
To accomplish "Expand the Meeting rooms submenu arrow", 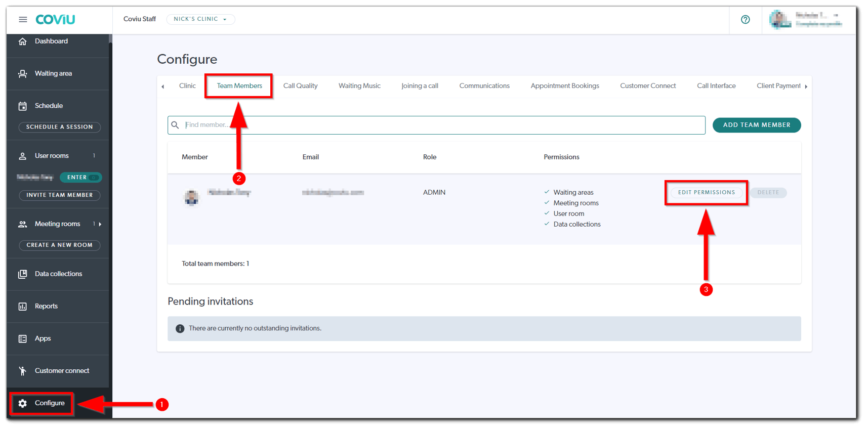I will point(100,224).
